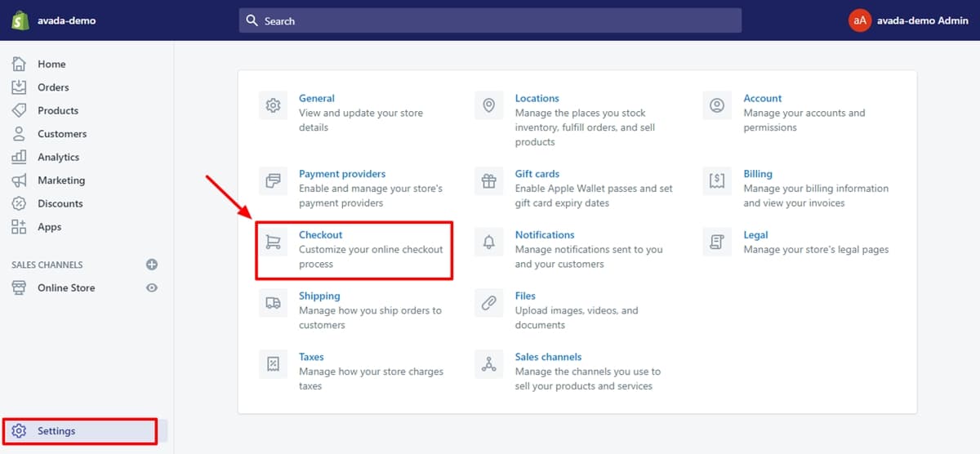Open the avada-demo Admin account menu
The height and width of the screenshot is (454, 980).
908,20
